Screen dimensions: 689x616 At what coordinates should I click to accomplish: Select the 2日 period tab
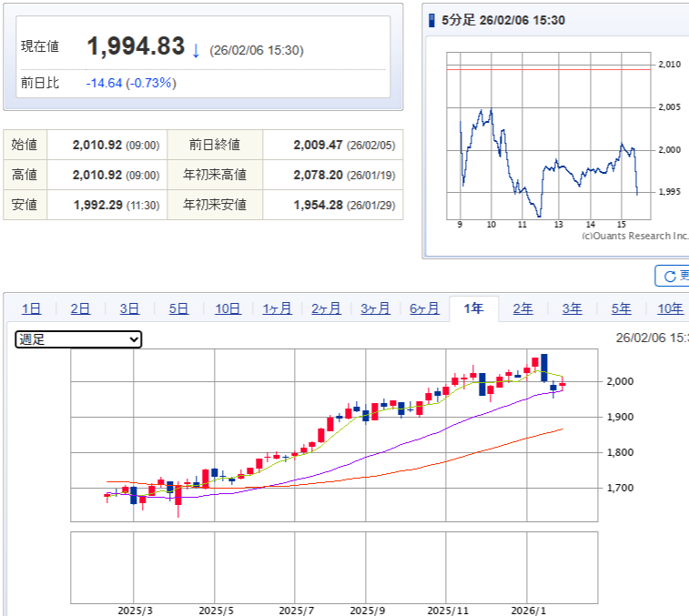point(80,308)
